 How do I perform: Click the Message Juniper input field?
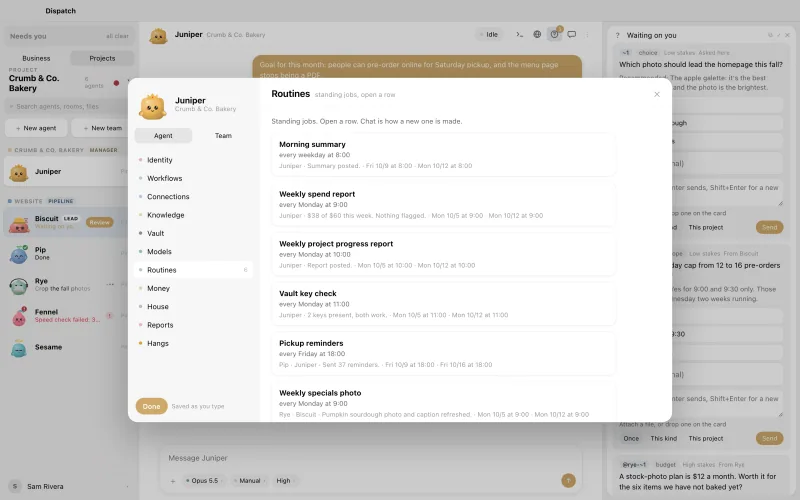pyautogui.click(x=371, y=458)
